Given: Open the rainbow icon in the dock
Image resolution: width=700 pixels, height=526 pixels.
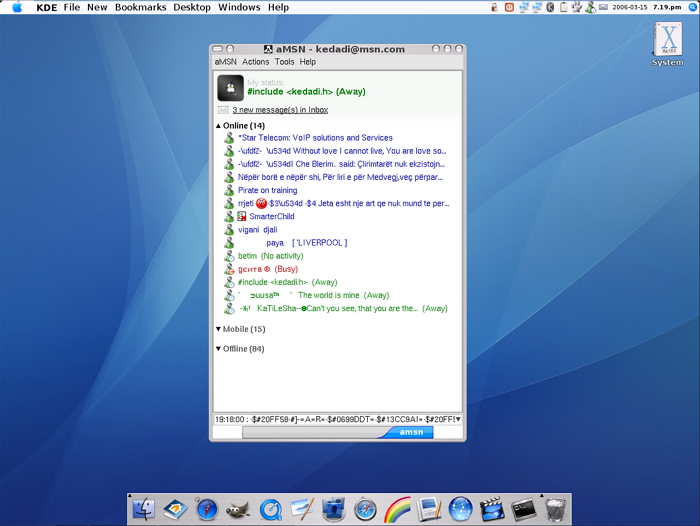Looking at the screenshot, I should pos(397,509).
